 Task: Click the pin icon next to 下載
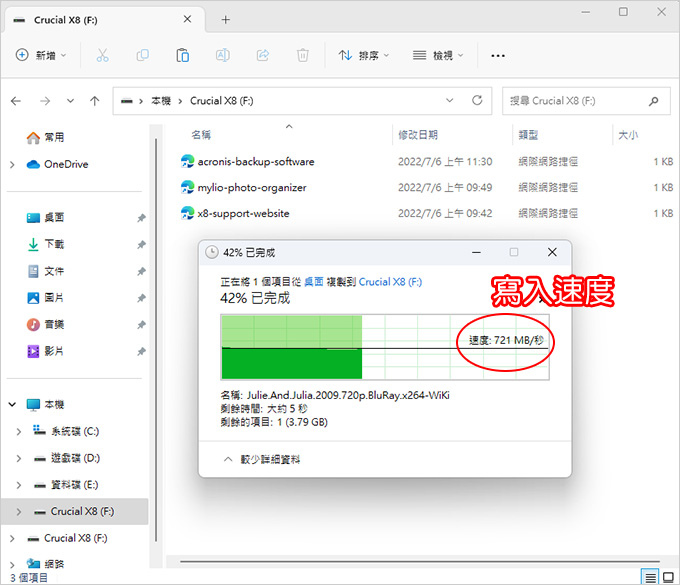141,245
